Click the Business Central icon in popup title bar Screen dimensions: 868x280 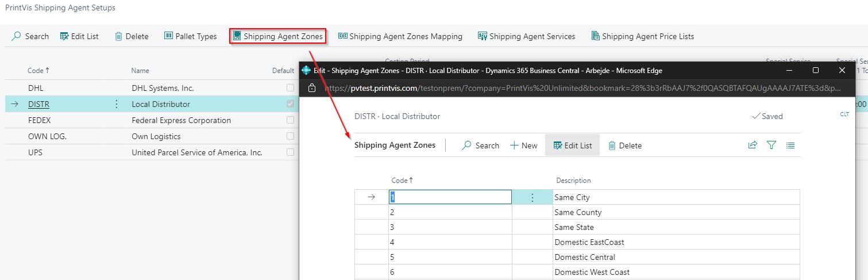tap(306, 70)
